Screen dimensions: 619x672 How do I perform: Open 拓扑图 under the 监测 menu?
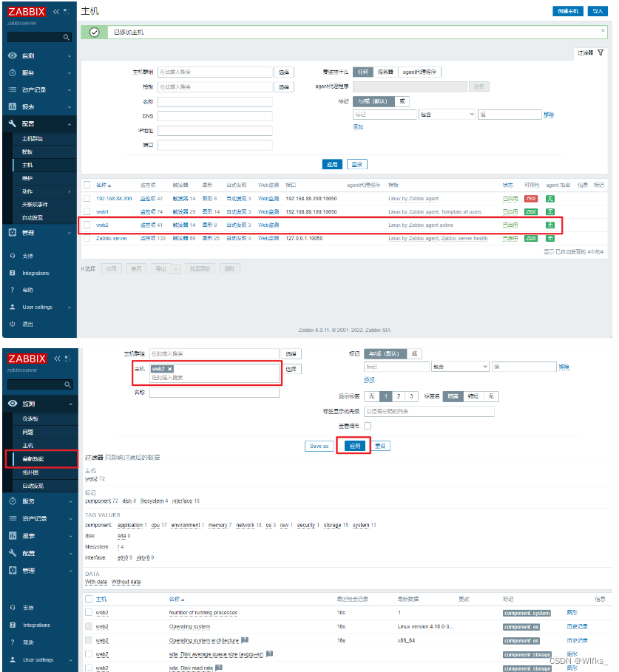(x=30, y=472)
